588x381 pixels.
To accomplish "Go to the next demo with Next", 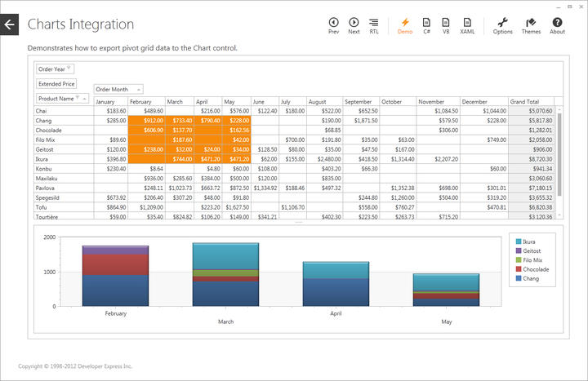I will pyautogui.click(x=354, y=25).
